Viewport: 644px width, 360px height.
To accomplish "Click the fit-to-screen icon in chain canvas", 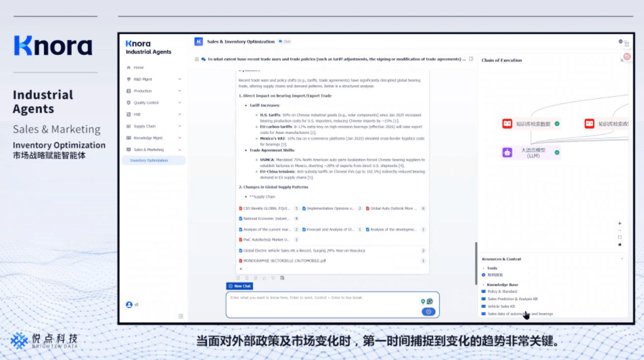I will click(x=619, y=237).
